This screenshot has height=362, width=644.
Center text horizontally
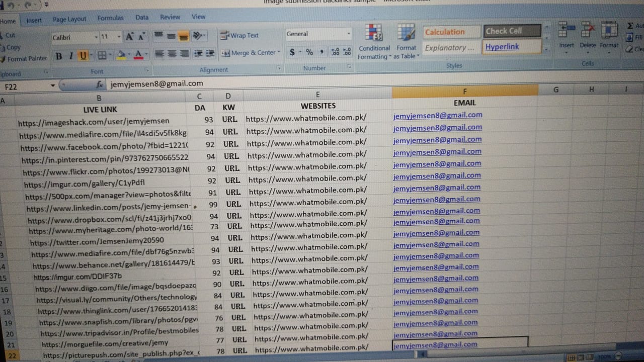coord(172,53)
